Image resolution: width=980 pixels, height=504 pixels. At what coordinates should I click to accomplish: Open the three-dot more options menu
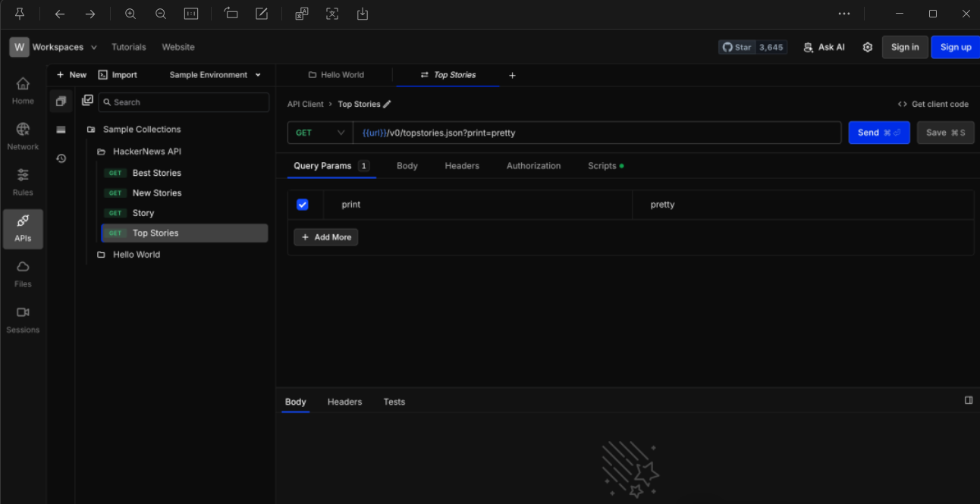pos(844,14)
